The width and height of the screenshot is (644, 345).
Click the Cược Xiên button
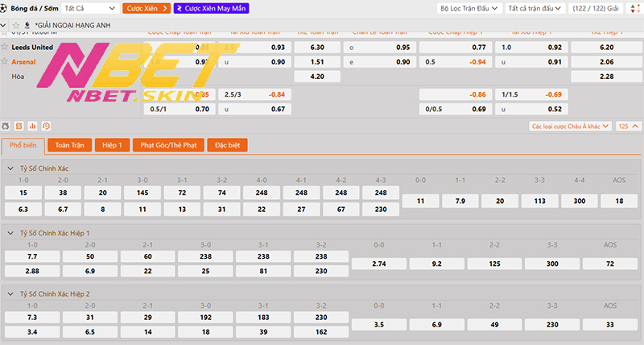[147, 8]
